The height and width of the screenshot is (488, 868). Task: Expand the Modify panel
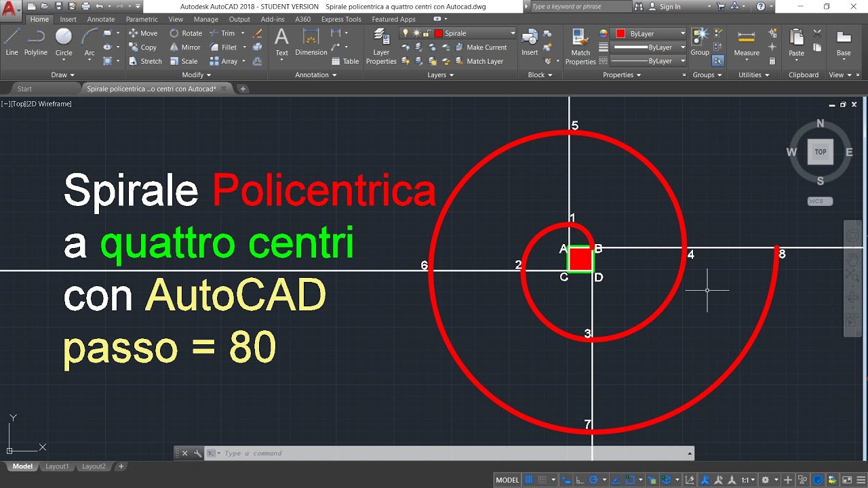tap(197, 75)
